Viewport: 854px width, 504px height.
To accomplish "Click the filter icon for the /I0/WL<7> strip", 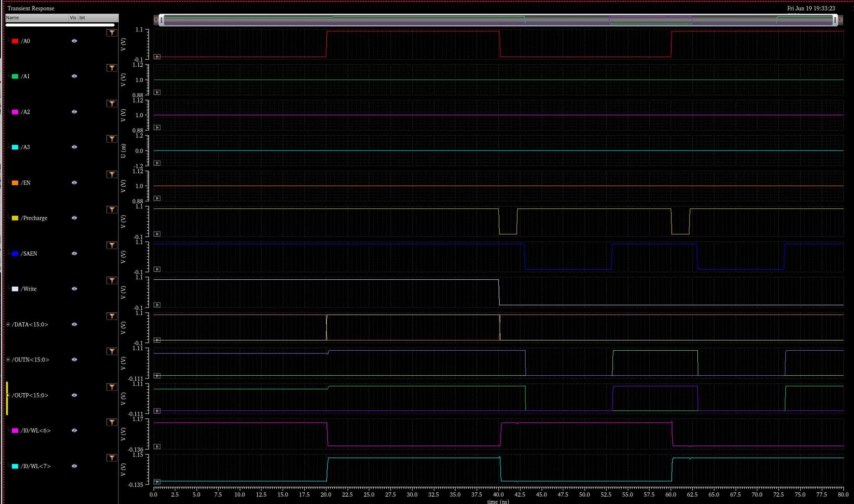I will (x=112, y=458).
